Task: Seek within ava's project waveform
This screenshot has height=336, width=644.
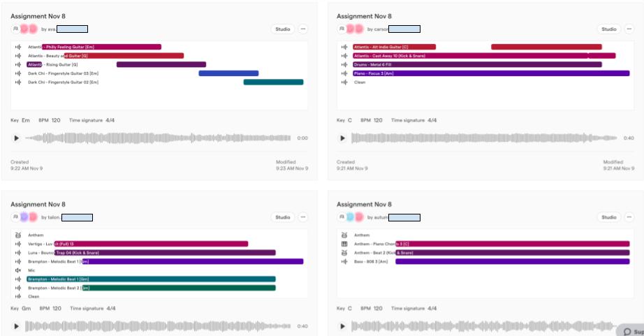Action: tap(158, 138)
